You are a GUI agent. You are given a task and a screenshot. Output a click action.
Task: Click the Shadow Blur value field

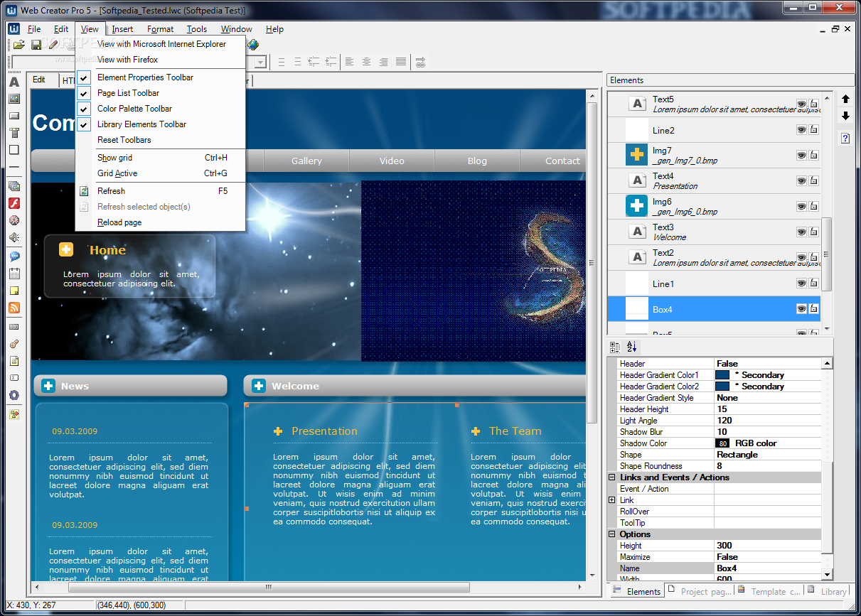[x=767, y=432]
